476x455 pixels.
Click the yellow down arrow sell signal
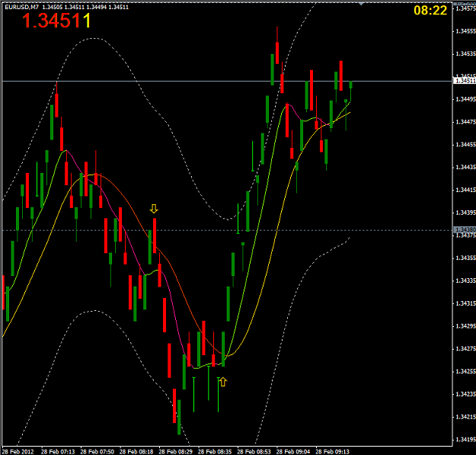(x=154, y=209)
